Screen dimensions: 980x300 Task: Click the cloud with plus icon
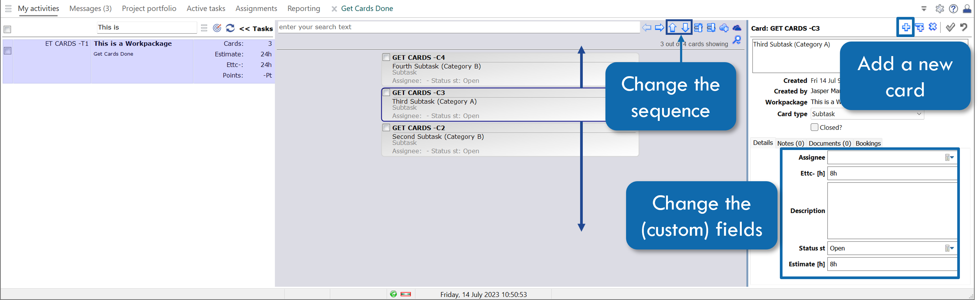[724, 28]
